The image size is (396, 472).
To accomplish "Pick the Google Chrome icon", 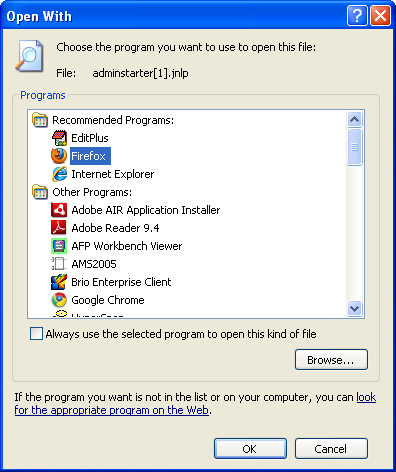I will [59, 300].
